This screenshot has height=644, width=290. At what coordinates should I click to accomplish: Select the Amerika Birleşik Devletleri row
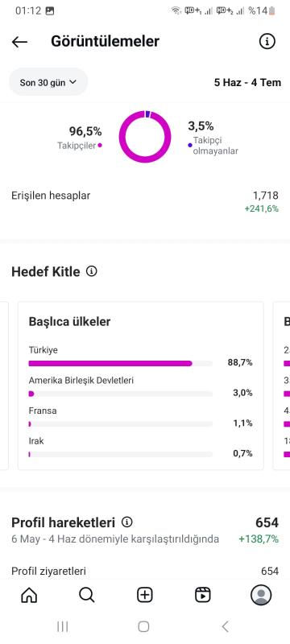140,387
